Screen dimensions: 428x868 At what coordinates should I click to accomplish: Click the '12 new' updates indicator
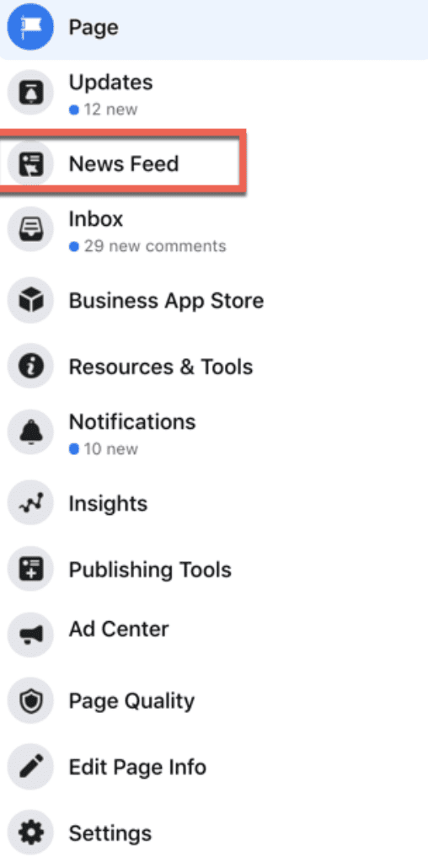104,110
